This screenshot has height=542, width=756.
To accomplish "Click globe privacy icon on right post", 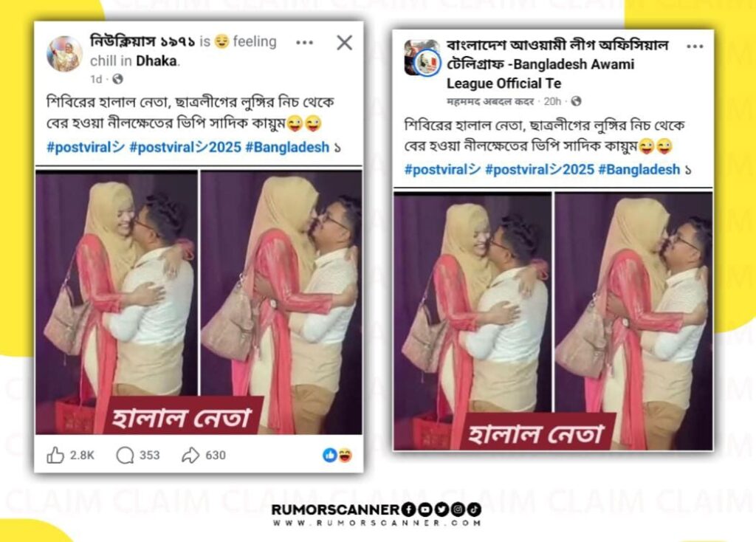I will pos(576,101).
